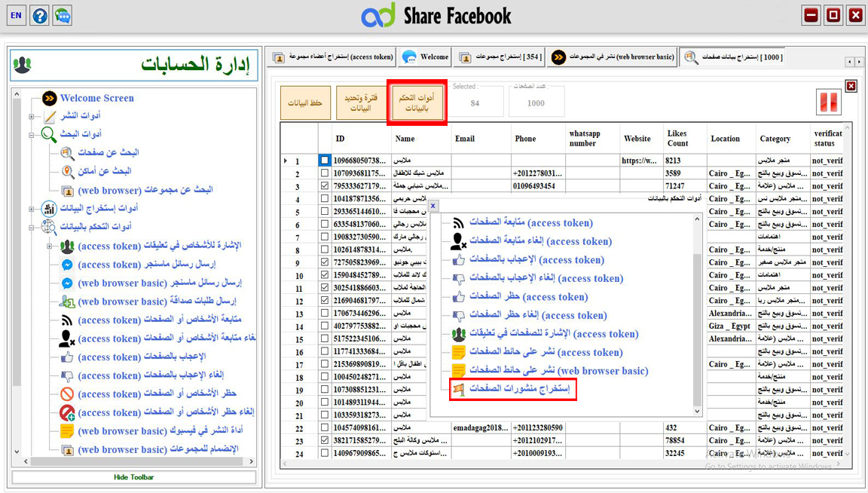Click email cell emadagag2018 in row 22
The height and width of the screenshot is (493, 868).
pos(481,428)
